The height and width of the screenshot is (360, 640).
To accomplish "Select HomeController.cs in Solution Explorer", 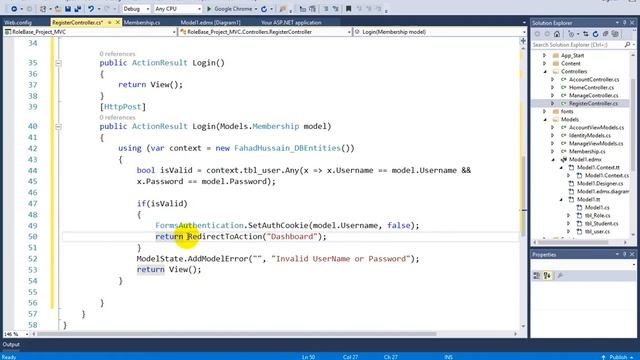I will pos(591,88).
